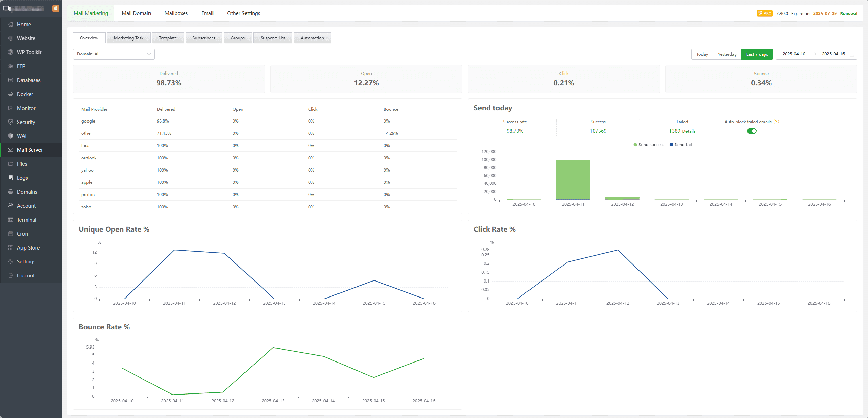868x418 pixels.
Task: Toggle Send success legend series
Action: click(649, 145)
